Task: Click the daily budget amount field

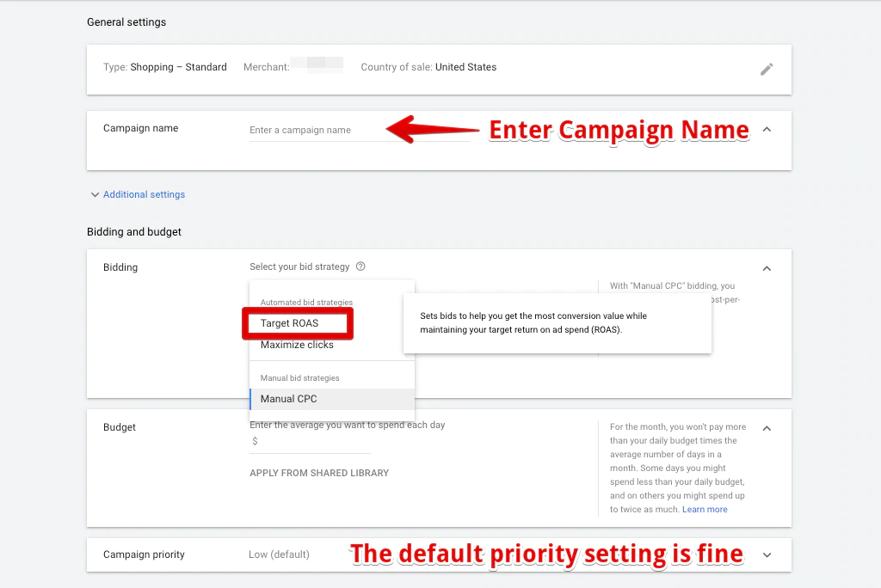Action: [314, 442]
